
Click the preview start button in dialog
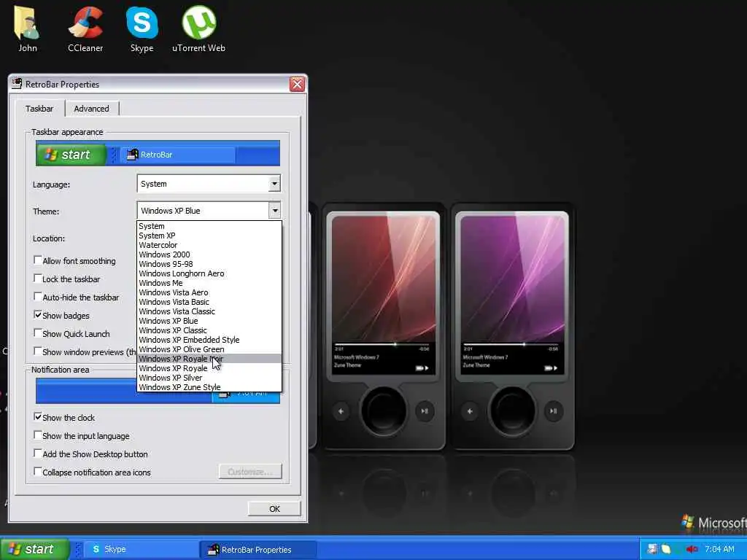[x=71, y=155]
